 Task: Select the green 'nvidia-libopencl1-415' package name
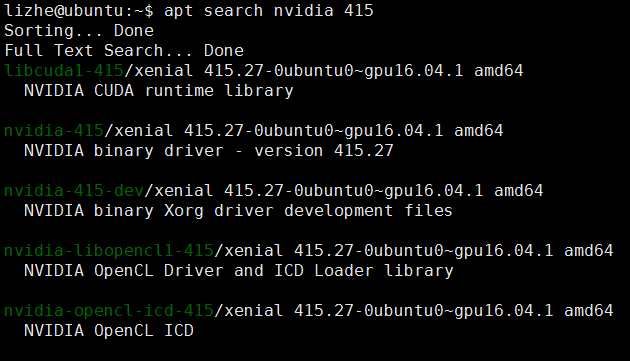109,251
